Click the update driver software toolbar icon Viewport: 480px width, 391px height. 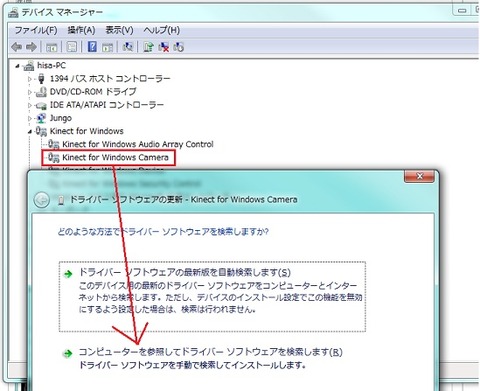(x=148, y=47)
